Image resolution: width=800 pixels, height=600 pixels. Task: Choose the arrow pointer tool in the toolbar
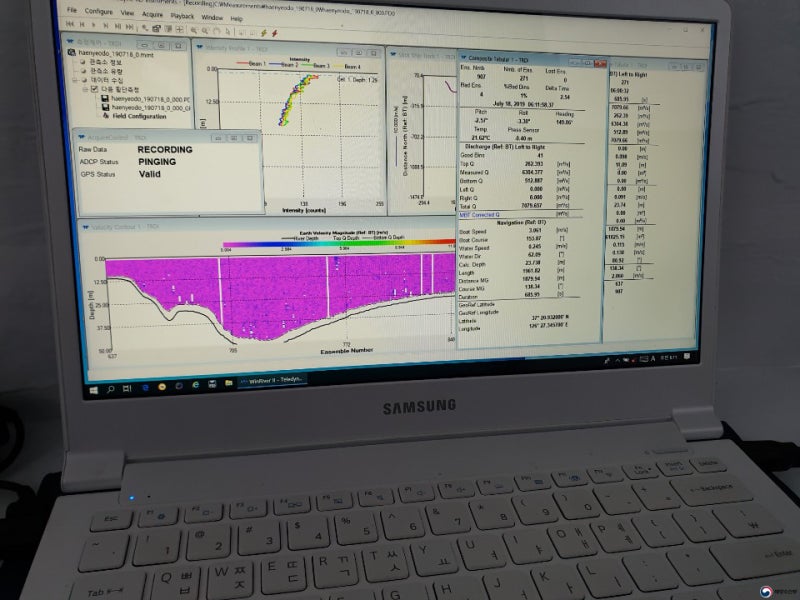point(228,32)
